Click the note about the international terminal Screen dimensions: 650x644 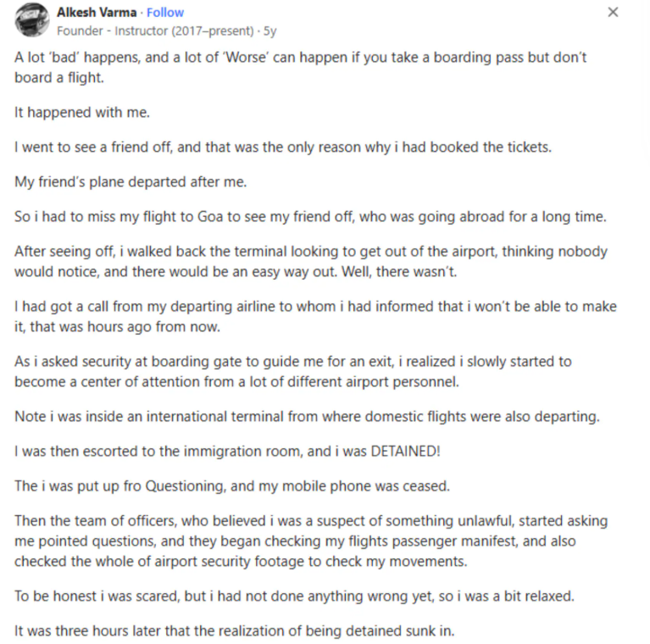tap(307, 417)
